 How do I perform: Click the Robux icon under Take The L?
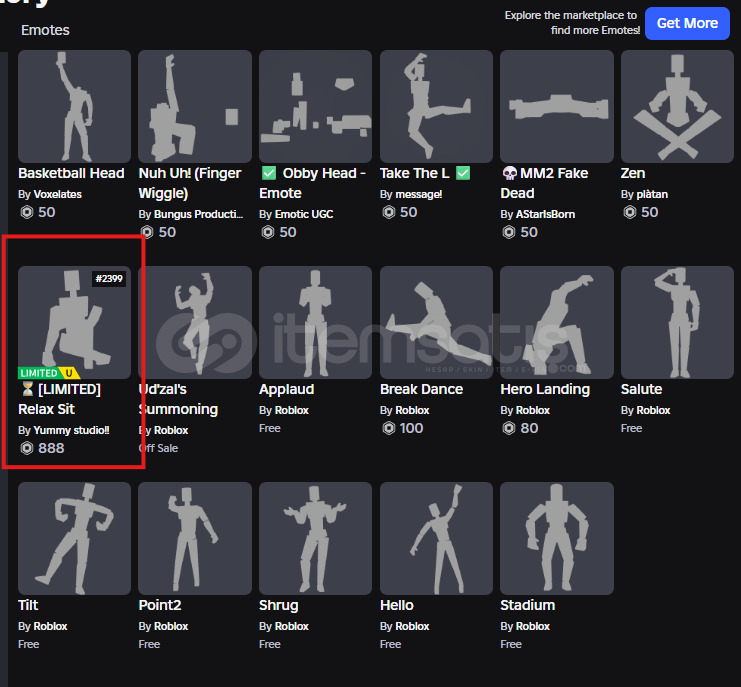[388, 212]
